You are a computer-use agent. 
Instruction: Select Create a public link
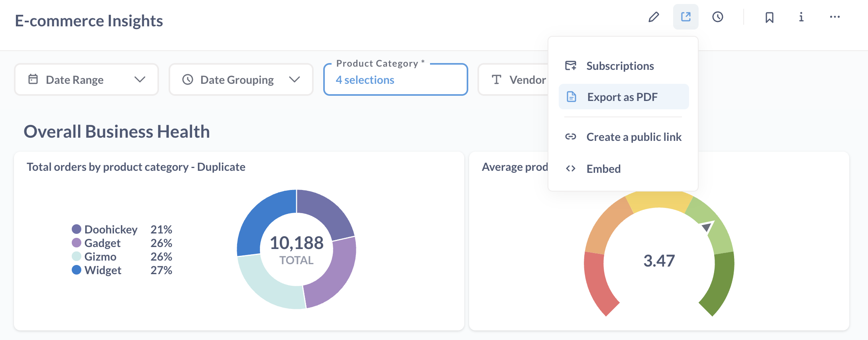coord(633,137)
